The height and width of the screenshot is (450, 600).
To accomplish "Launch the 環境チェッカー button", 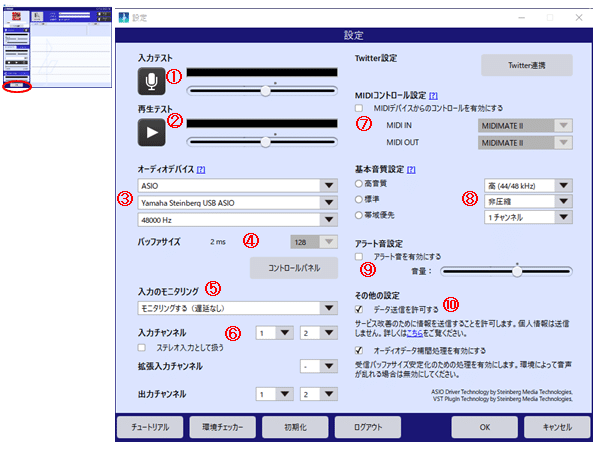I will point(223,427).
